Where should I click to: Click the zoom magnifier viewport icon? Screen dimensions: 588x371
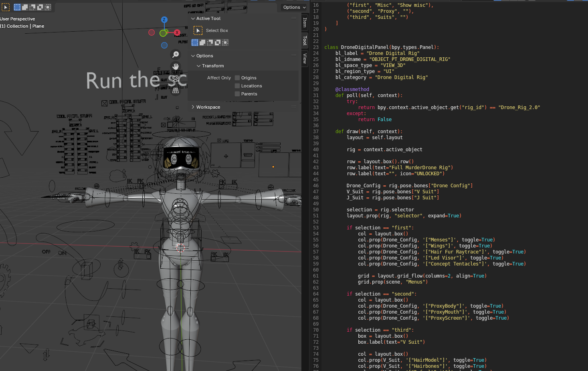[176, 55]
